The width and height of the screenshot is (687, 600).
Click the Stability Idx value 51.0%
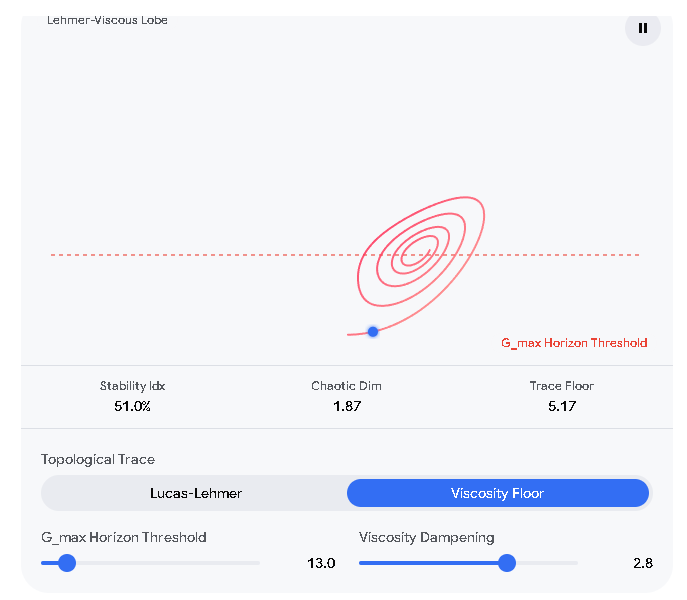click(132, 406)
